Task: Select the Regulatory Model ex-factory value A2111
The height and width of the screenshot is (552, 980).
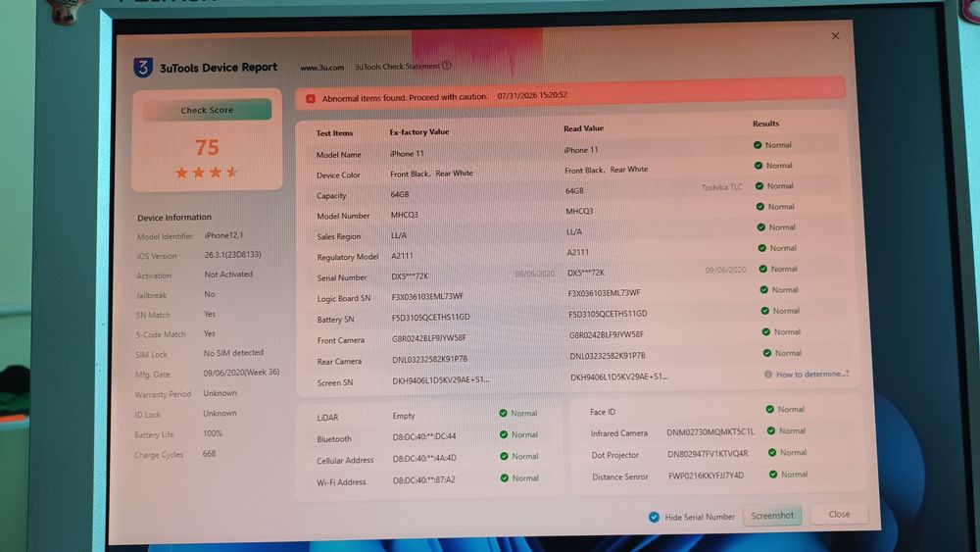Action: [x=402, y=256]
